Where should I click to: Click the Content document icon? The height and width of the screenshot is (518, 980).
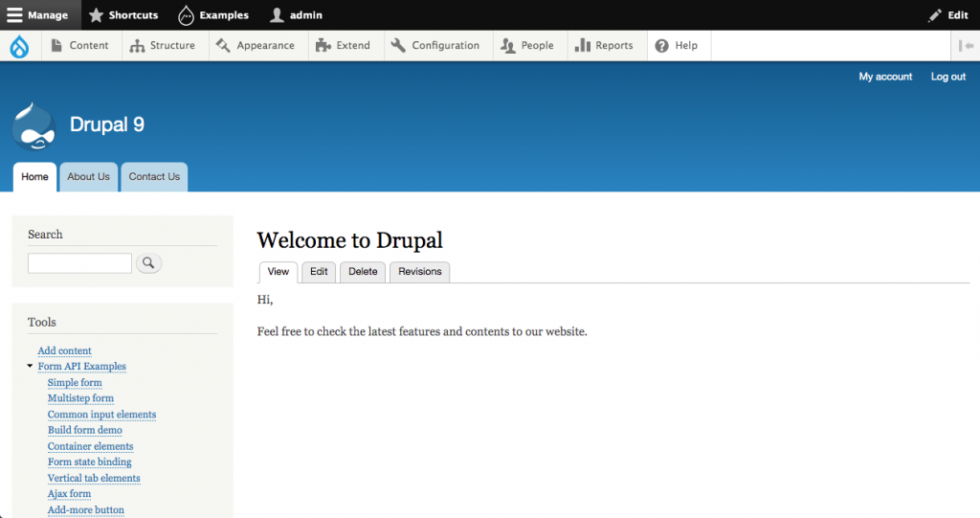56,45
